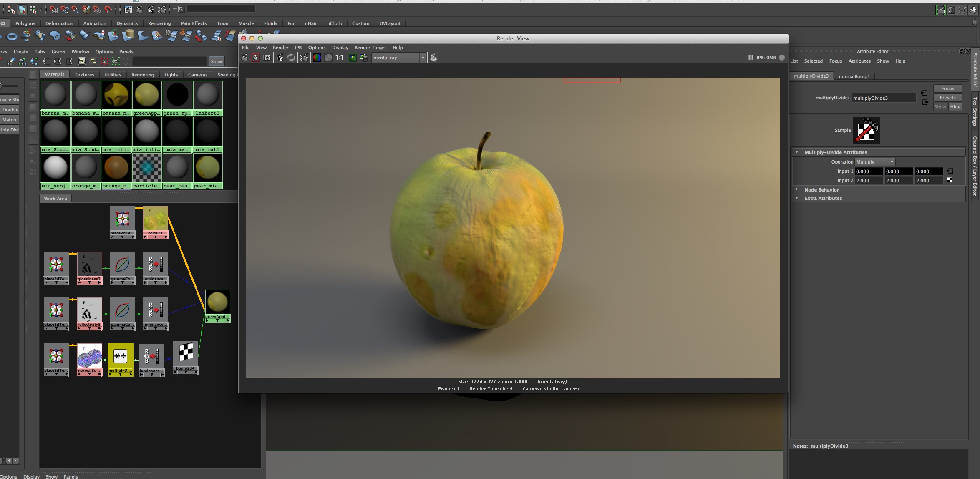The height and width of the screenshot is (479, 980).
Task: Toggle the keep image icon
Action: (x=352, y=58)
